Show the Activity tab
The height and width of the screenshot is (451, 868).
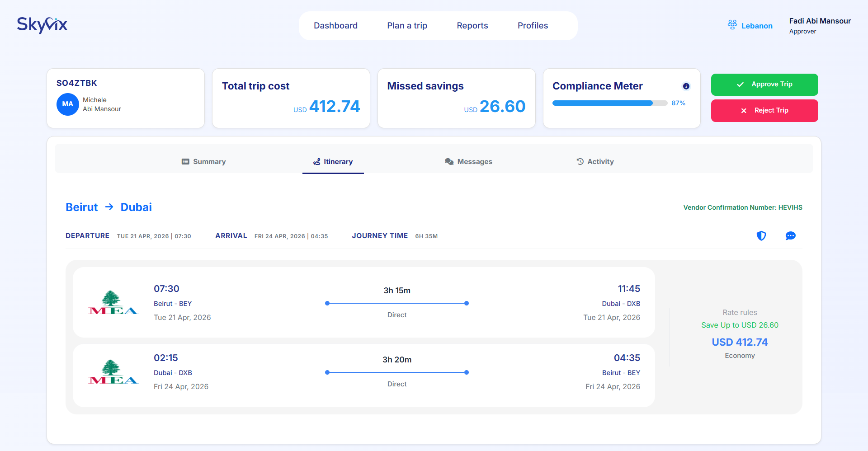(x=595, y=162)
